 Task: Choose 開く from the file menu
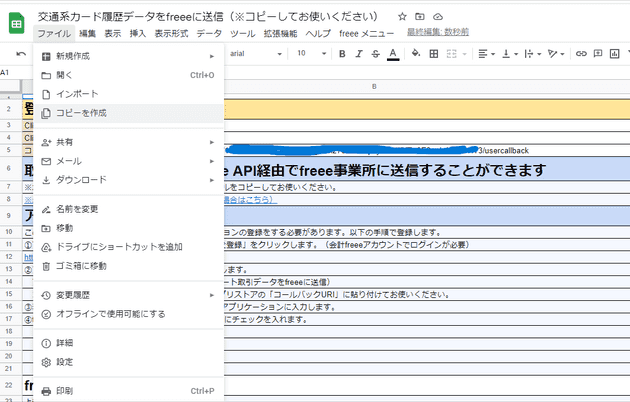[x=129, y=75]
